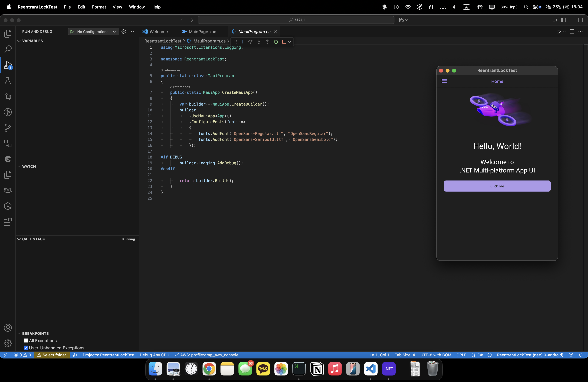Pause the debug session
Screen dimensions: 588x382
pos(242,42)
